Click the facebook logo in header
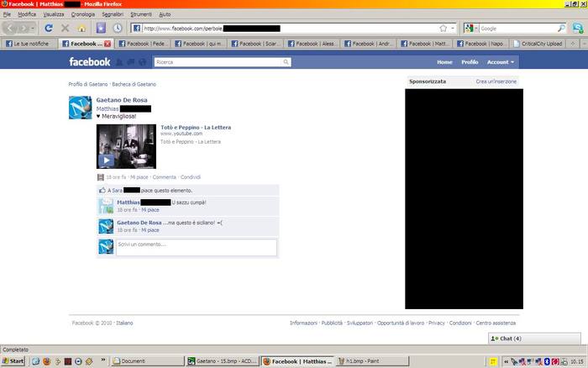588x368 pixels. pyautogui.click(x=90, y=62)
